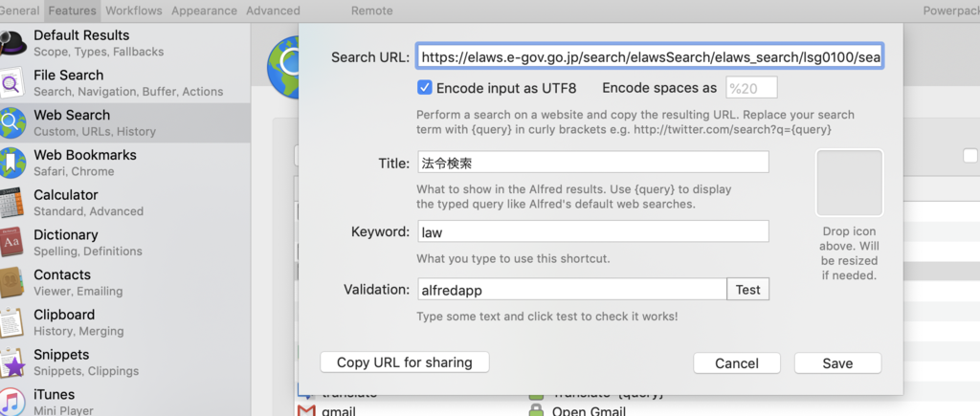Click the Contacts address book icon
This screenshot has height=416, width=980.
(11, 283)
